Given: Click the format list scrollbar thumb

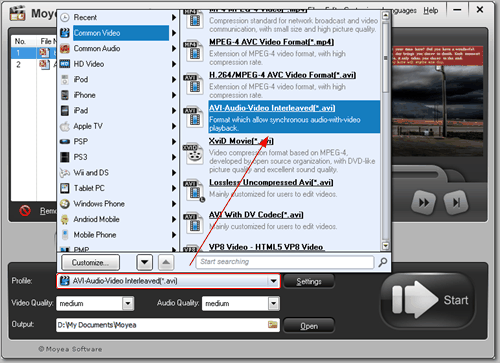Looking at the screenshot, I should click(385, 57).
